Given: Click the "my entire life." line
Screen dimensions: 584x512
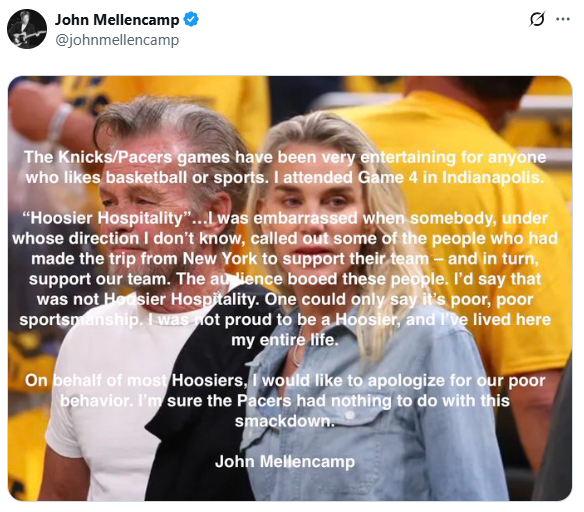Looking at the screenshot, I should point(285,340).
